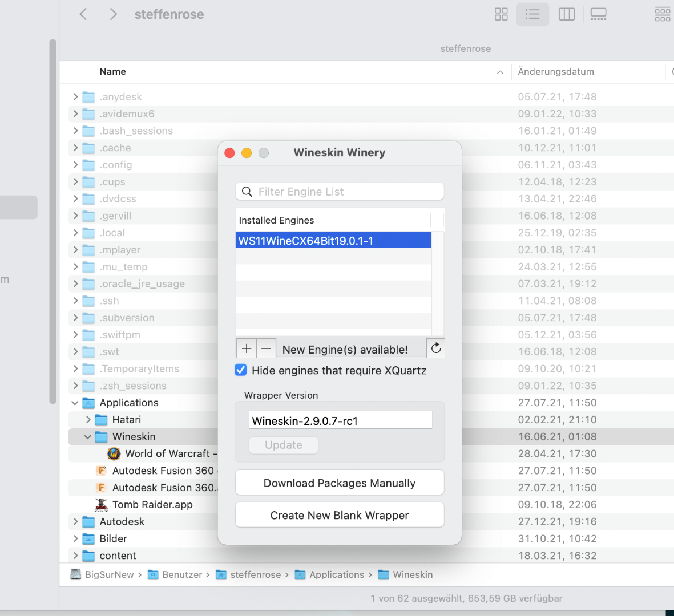Expand the content folder
The width and height of the screenshot is (674, 616).
pyautogui.click(x=75, y=556)
